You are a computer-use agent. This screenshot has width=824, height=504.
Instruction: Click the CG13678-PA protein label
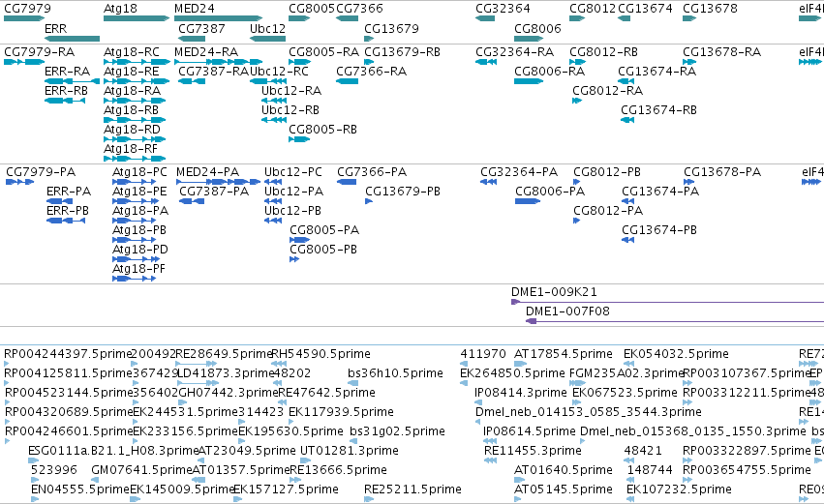(722, 172)
